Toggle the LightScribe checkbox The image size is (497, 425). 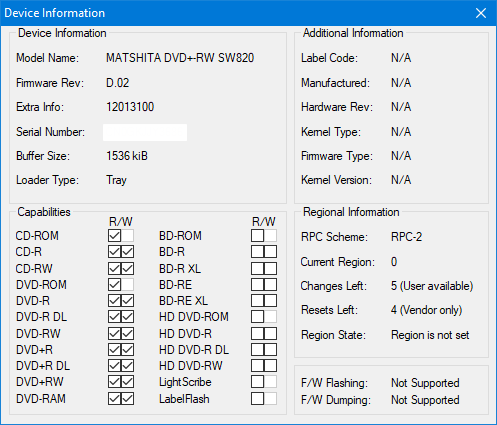257,382
